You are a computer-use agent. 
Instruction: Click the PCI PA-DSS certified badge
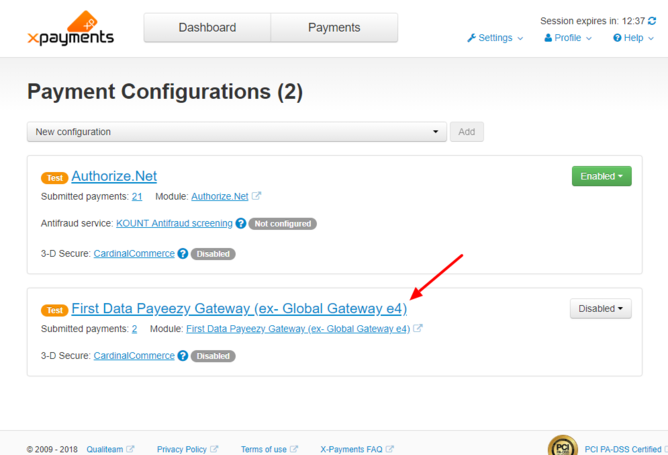[x=563, y=446]
